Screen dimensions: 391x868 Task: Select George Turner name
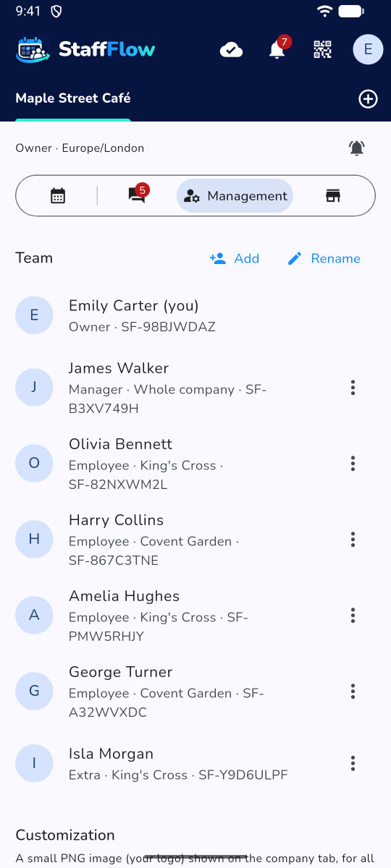pyautogui.click(x=121, y=672)
